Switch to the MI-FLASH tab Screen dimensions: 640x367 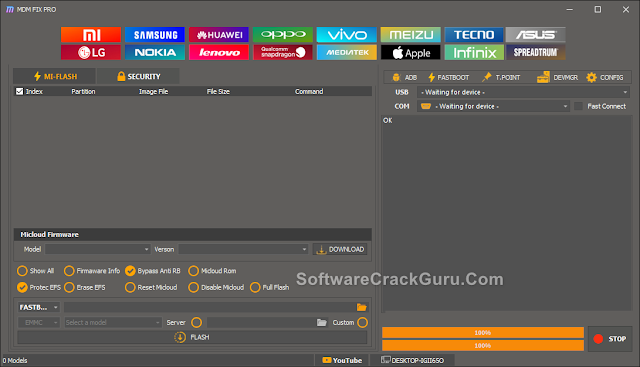[x=55, y=76]
